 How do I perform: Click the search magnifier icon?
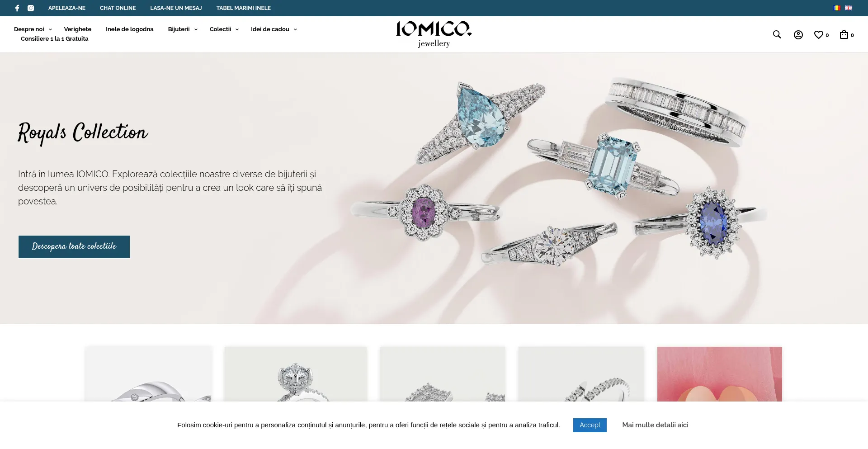[x=777, y=34]
